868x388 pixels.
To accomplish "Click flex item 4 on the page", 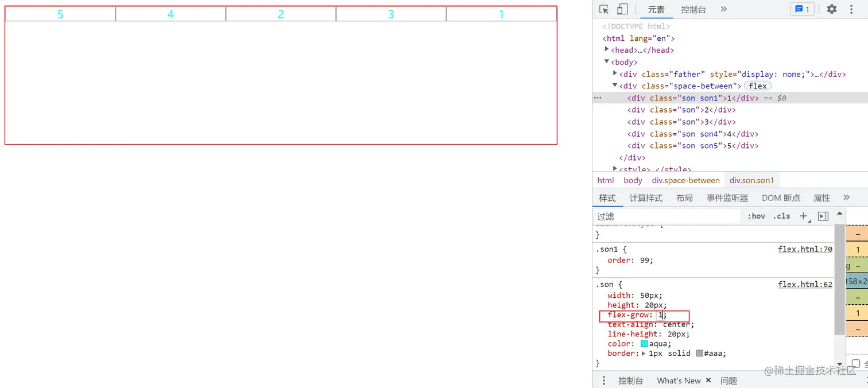I will 170,14.
